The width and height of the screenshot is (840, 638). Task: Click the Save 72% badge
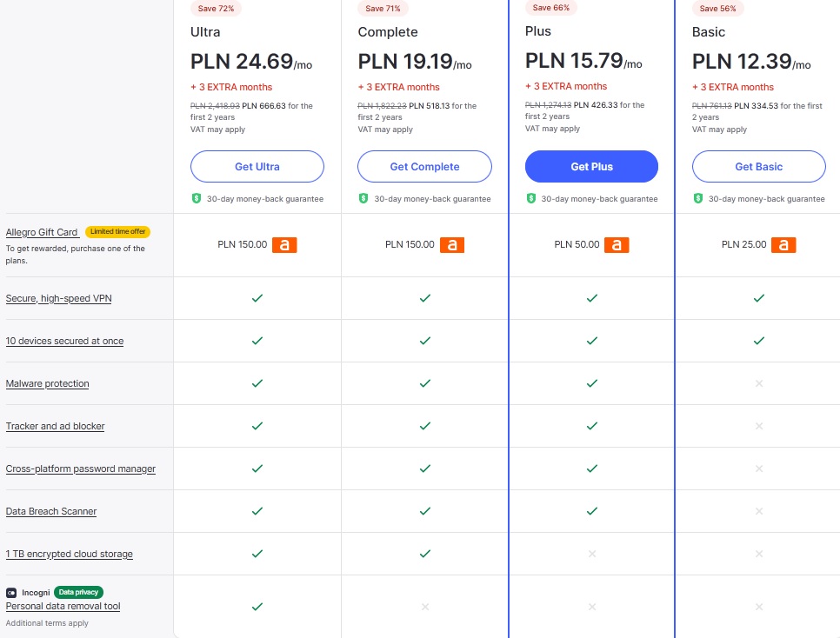coord(216,9)
